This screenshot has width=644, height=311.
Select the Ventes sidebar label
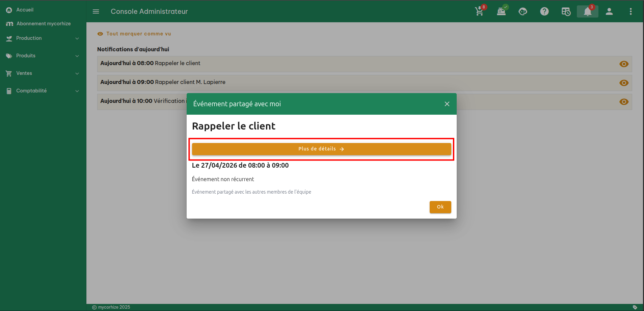(24, 73)
